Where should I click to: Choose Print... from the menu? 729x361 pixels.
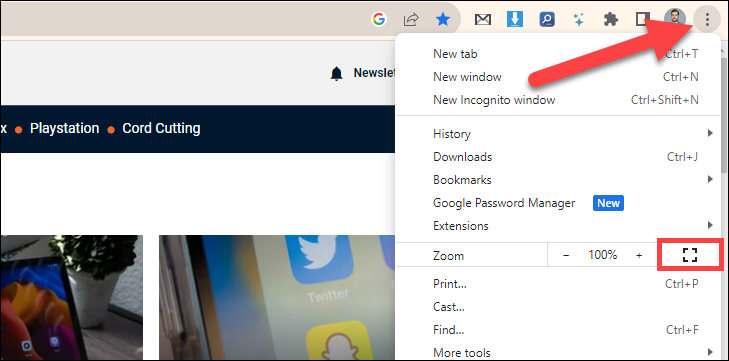tap(558, 284)
